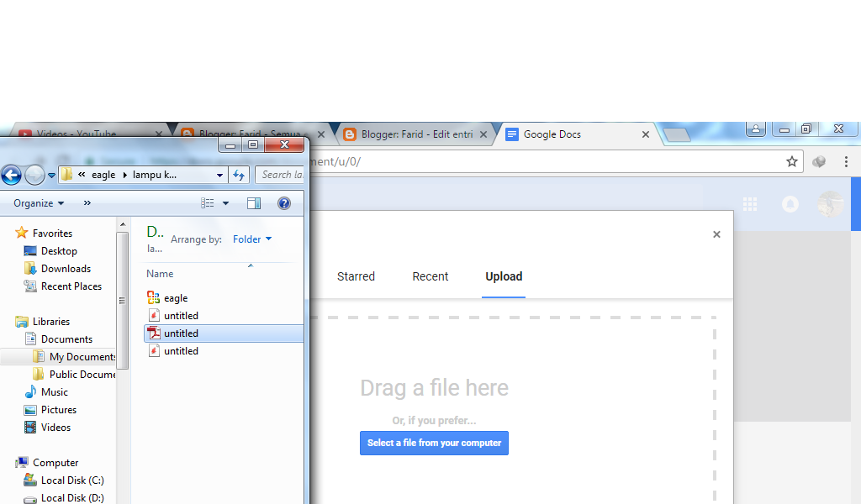This screenshot has height=504, width=861.
Task: Close the Blogger Farid - Semua tab
Action: (321, 134)
